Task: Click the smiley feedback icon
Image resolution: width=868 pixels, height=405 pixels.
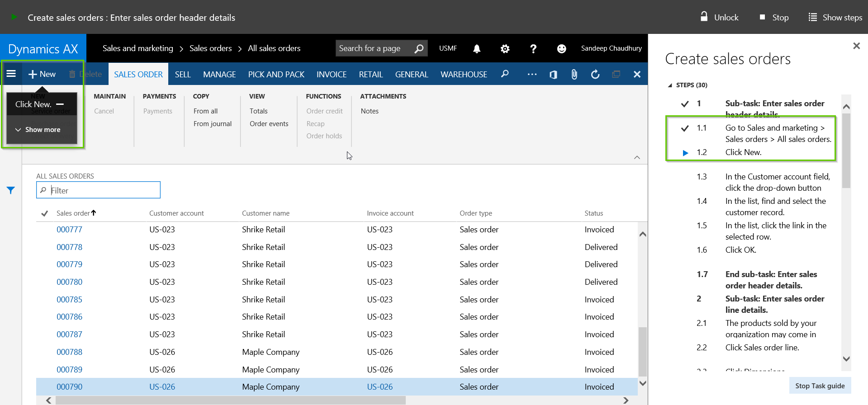Action: tap(561, 49)
